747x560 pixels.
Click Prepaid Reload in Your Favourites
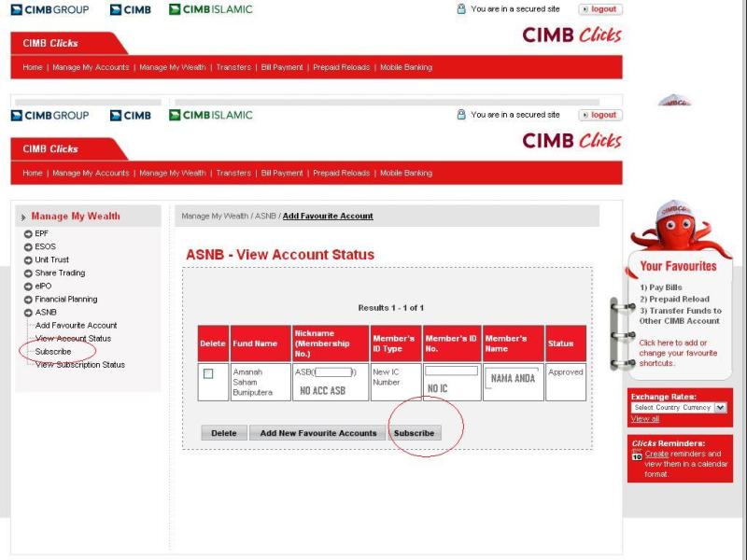click(x=674, y=299)
